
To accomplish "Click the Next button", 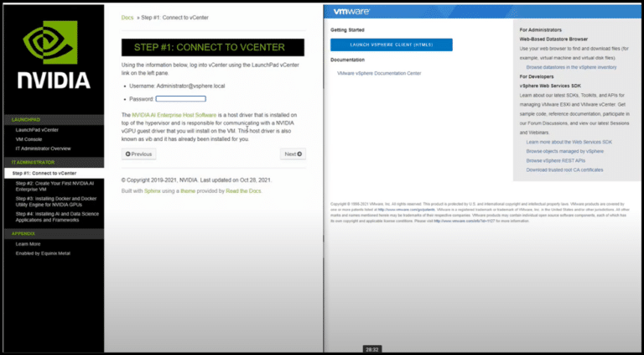I will pyautogui.click(x=293, y=154).
